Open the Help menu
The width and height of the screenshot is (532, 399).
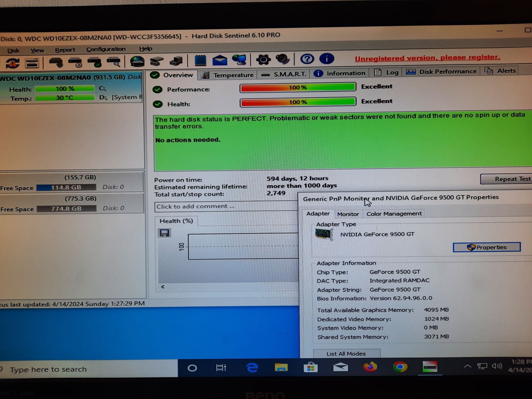click(146, 49)
